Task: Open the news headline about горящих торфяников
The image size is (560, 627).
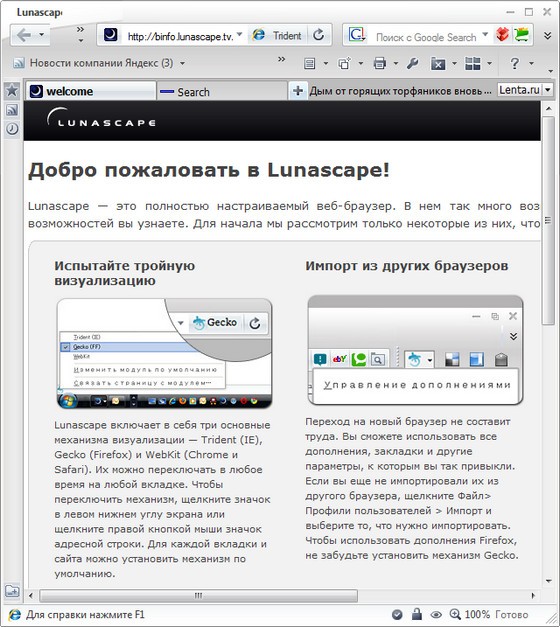Action: pos(400,91)
